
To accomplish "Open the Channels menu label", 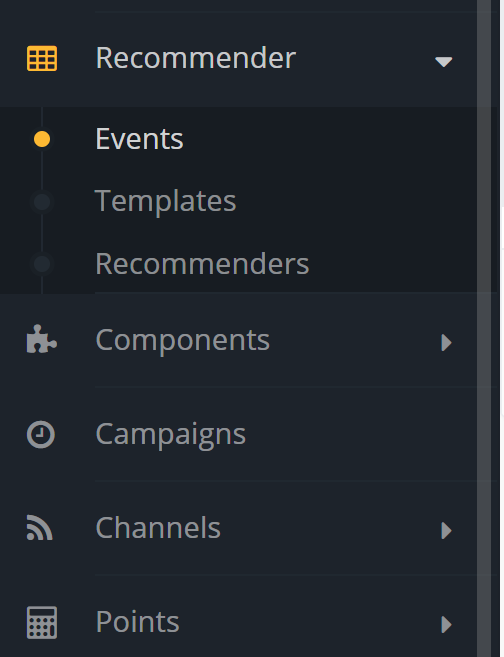I will click(x=158, y=528).
